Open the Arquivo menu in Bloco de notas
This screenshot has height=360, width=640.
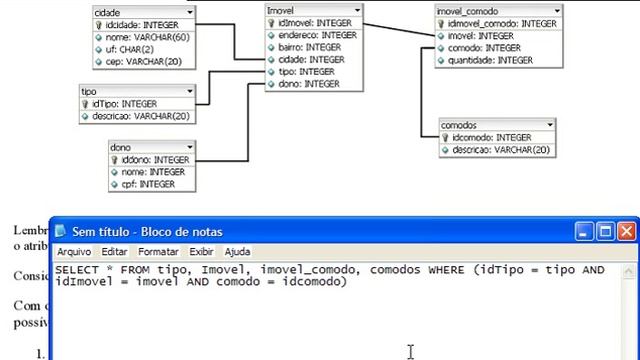coord(73,252)
